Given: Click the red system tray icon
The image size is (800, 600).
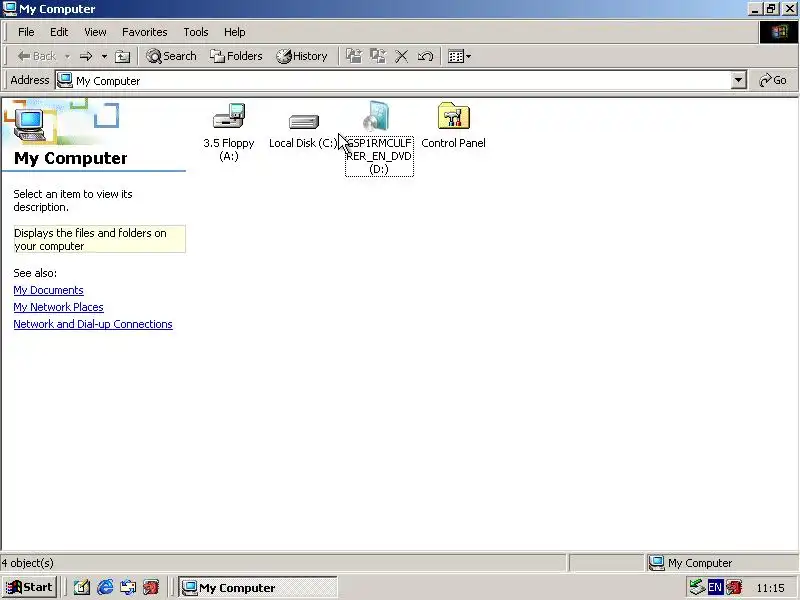Looking at the screenshot, I should pos(734,587).
